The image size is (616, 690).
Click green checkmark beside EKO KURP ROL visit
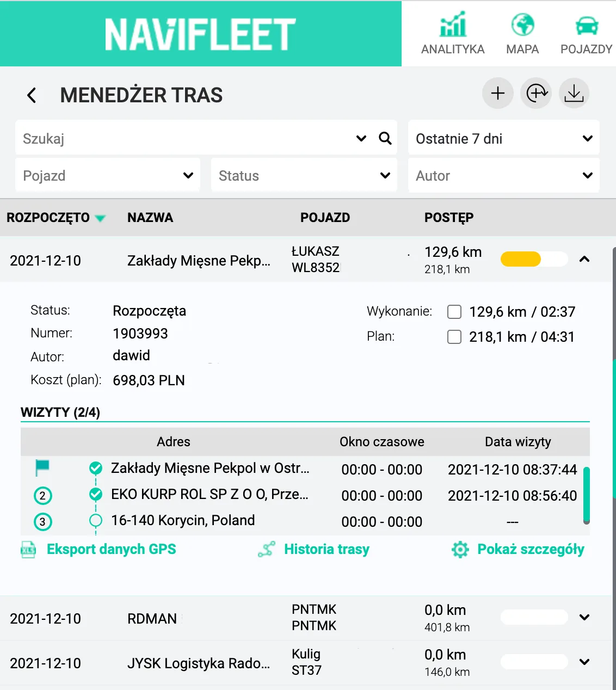[96, 494]
